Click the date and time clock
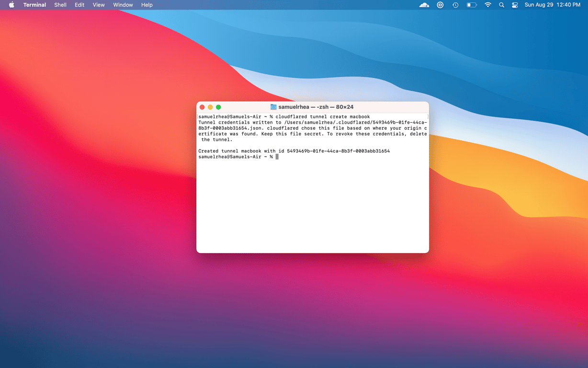The width and height of the screenshot is (588, 368). 552,5
